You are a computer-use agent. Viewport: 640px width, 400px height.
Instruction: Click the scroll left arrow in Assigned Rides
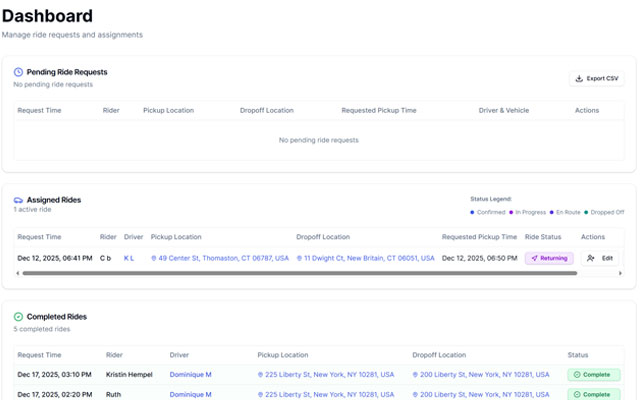coord(18,273)
